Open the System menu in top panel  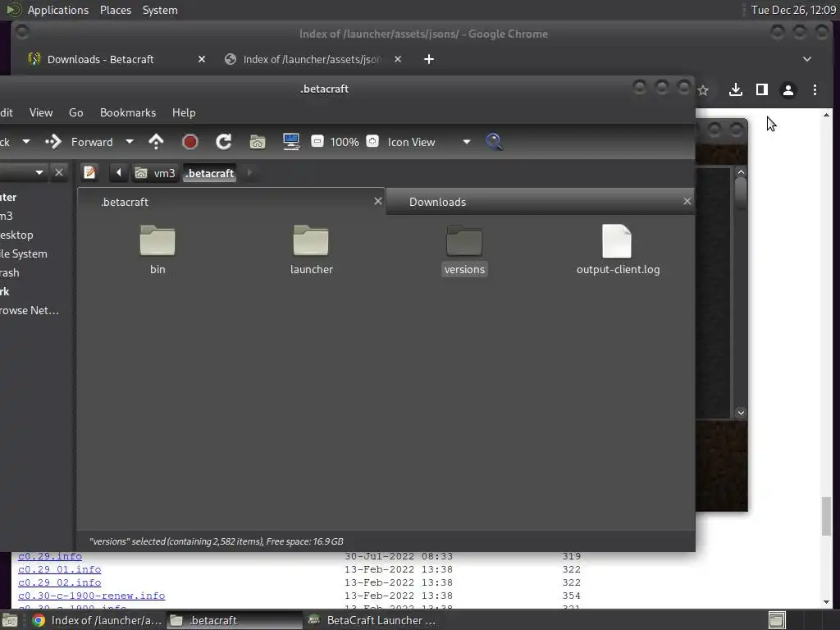[x=160, y=10]
